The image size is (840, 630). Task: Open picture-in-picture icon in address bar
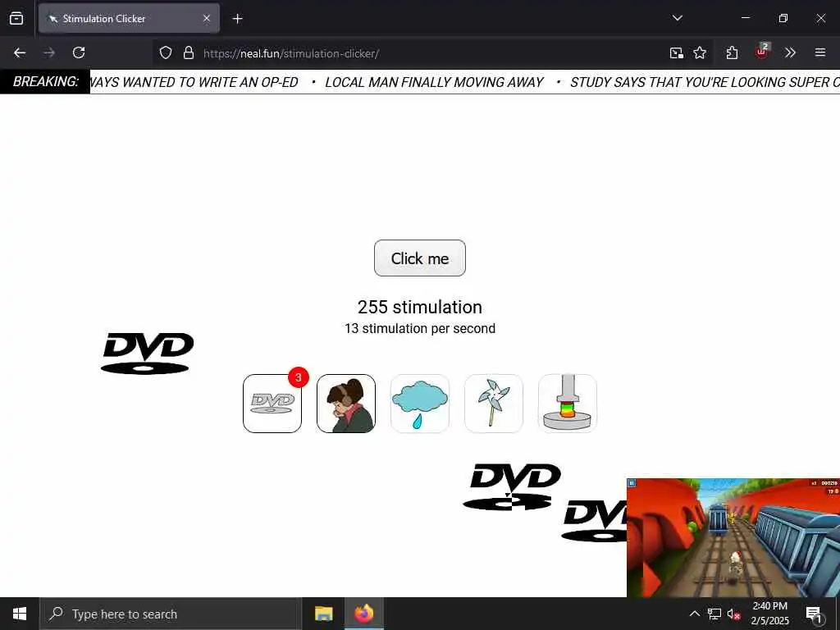677,52
